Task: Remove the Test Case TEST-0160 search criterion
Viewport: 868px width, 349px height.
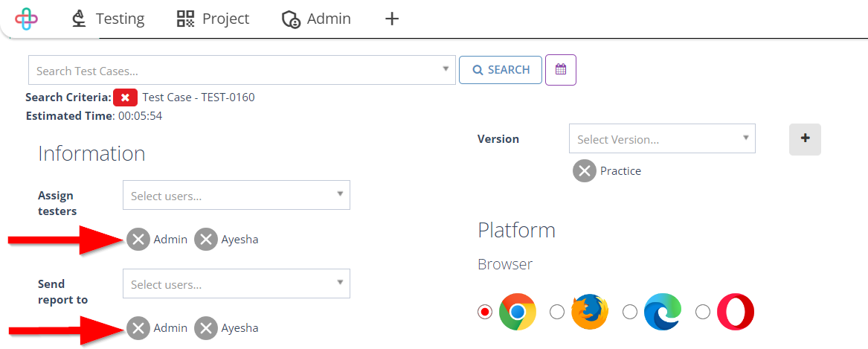Action: point(125,97)
